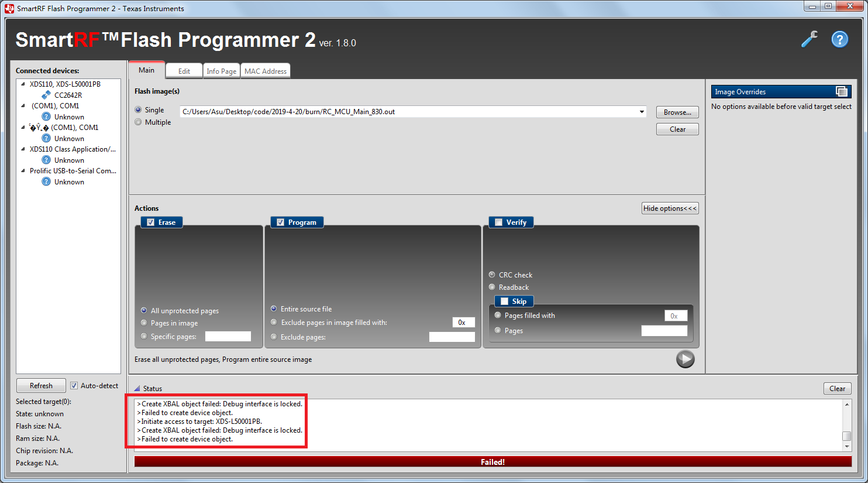Refresh the connected devices list
Screen dimensions: 868x483
point(41,385)
